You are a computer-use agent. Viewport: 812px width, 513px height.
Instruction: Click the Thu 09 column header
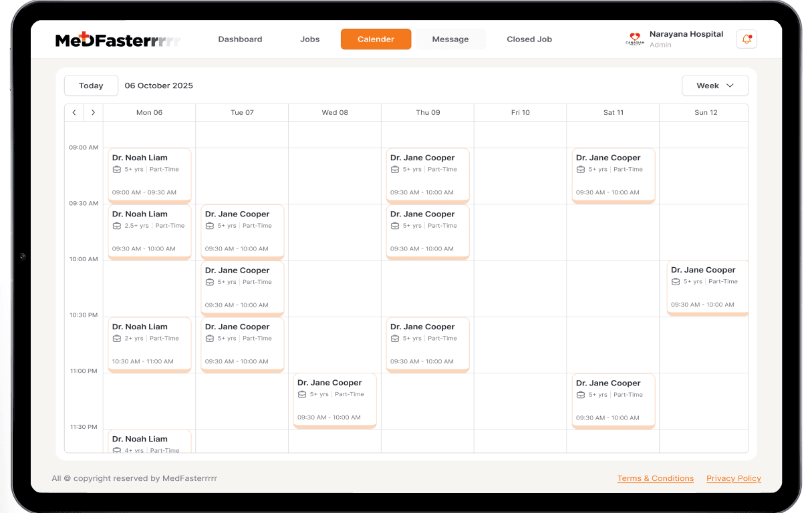428,112
